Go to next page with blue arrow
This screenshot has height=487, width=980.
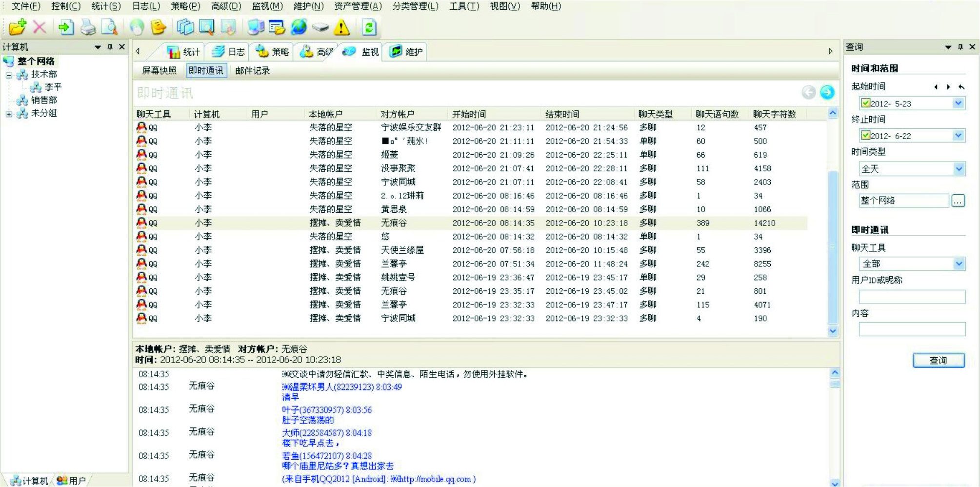(x=827, y=92)
